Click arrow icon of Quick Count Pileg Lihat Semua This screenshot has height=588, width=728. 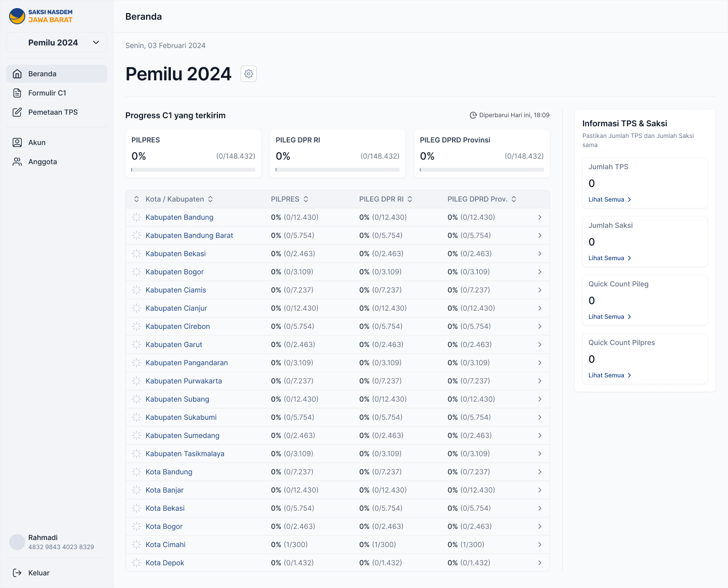629,317
